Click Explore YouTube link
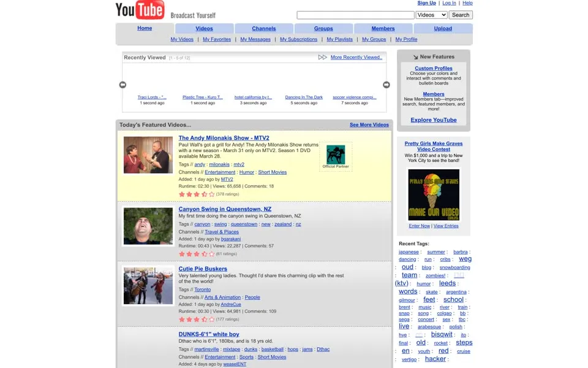This screenshot has width=588, height=368. click(x=434, y=120)
